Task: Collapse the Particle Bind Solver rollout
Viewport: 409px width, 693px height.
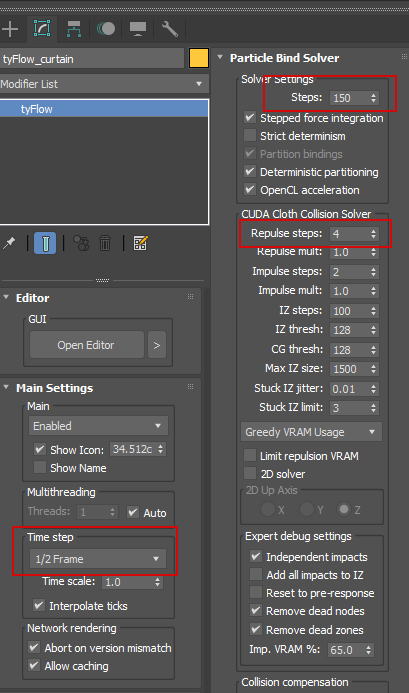Action: pyautogui.click(x=220, y=57)
